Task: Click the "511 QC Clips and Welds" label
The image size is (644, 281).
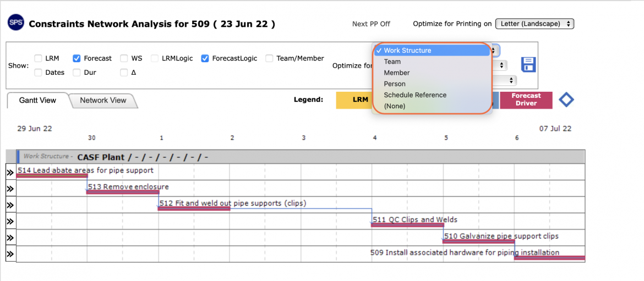Action: [x=415, y=219]
